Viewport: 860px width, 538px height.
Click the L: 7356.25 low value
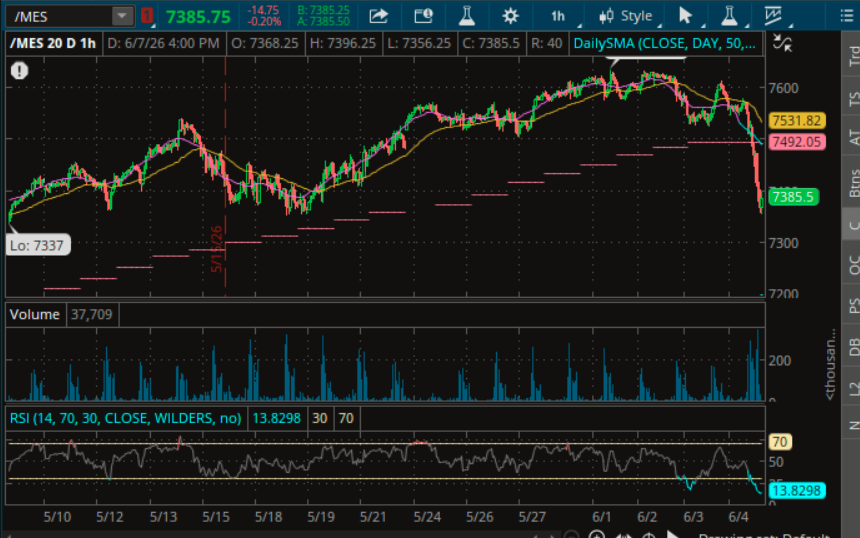(419, 43)
